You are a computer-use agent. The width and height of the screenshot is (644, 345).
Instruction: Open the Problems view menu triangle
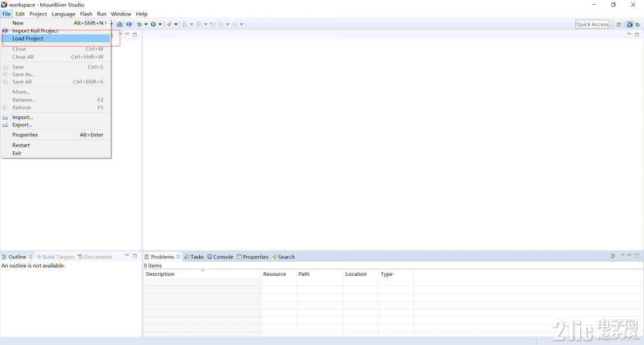click(x=622, y=255)
